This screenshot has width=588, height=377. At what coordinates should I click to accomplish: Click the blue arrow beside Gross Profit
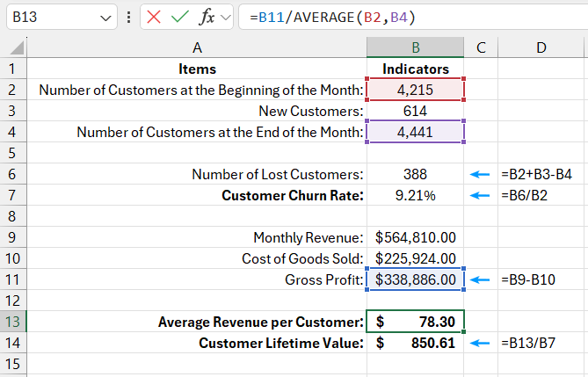[481, 280]
